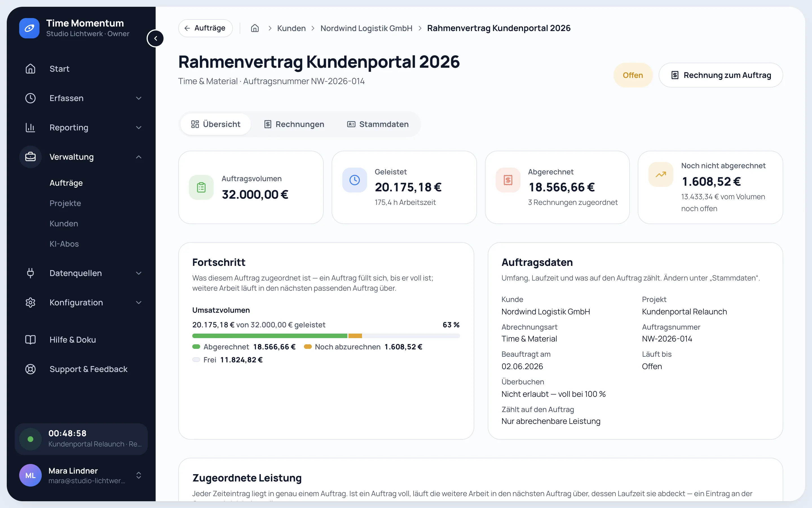Switch to the Übersicht tab
This screenshot has height=508, width=812.
click(215, 124)
